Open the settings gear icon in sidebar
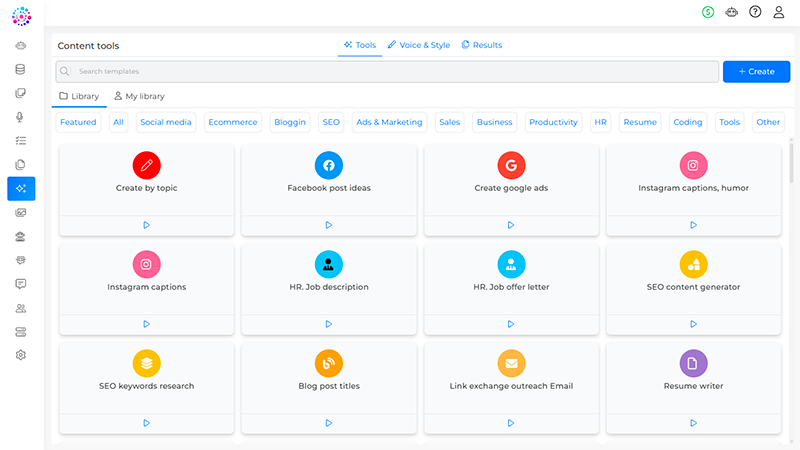The width and height of the screenshot is (800, 450). point(20,355)
